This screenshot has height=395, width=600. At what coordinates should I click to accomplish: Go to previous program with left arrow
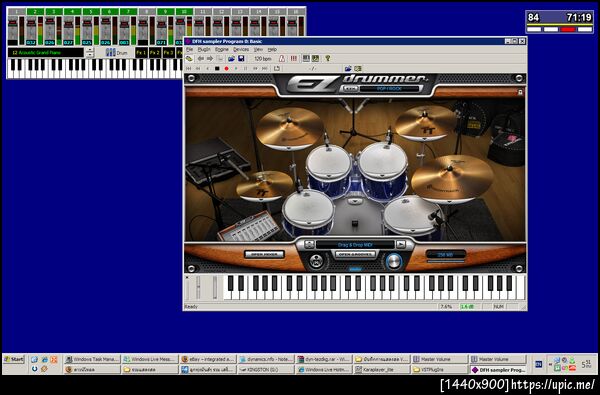[201, 59]
